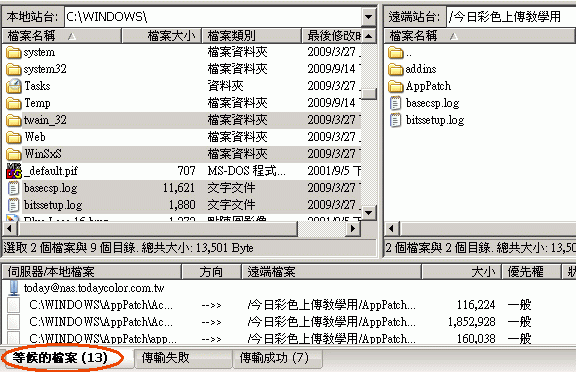Click the today@nas.todaycolor.com.tw server icon
Image resolution: width=576 pixels, height=372 pixels.
(14, 288)
